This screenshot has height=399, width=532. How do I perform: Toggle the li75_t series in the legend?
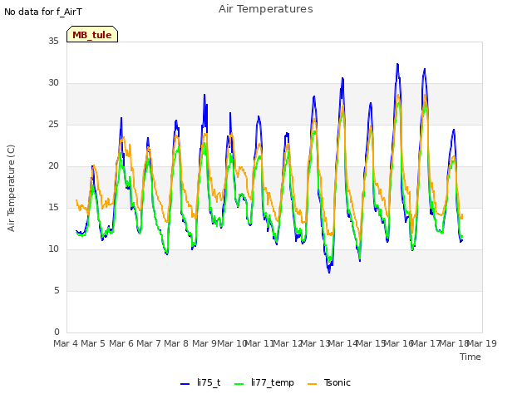pyautogui.click(x=200, y=382)
